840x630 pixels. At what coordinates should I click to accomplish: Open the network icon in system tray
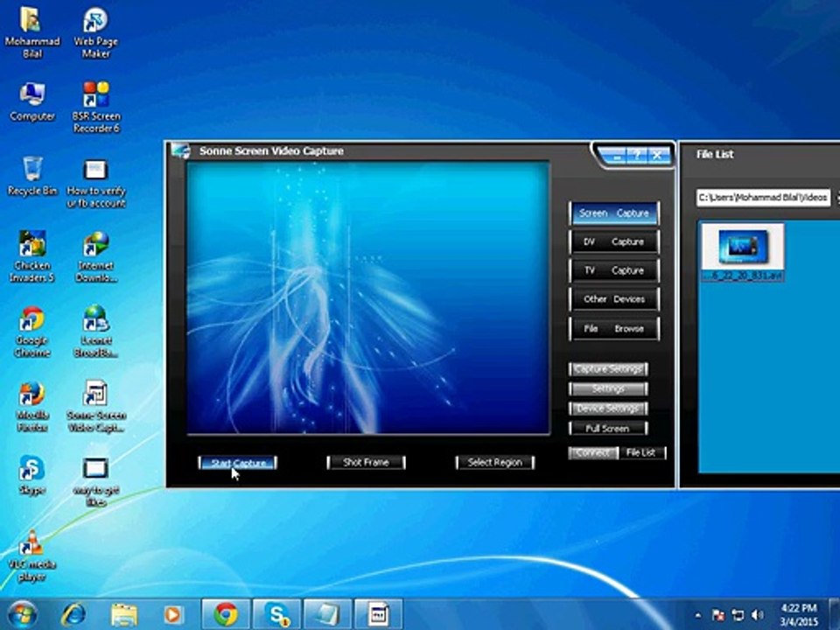click(738, 615)
